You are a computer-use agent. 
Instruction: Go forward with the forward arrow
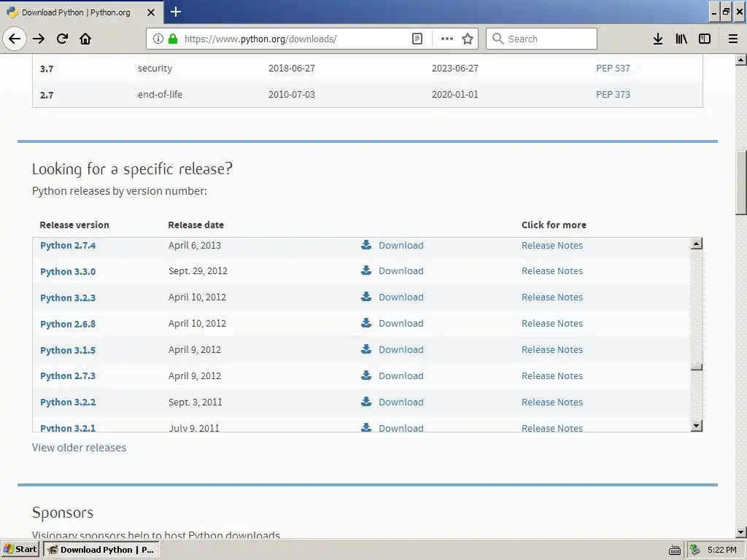point(39,39)
